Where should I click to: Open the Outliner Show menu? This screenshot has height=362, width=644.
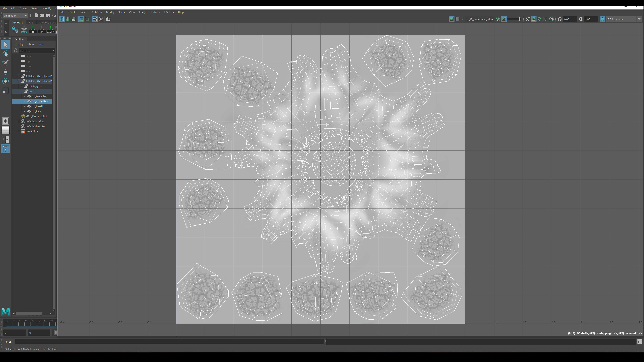pos(31,44)
